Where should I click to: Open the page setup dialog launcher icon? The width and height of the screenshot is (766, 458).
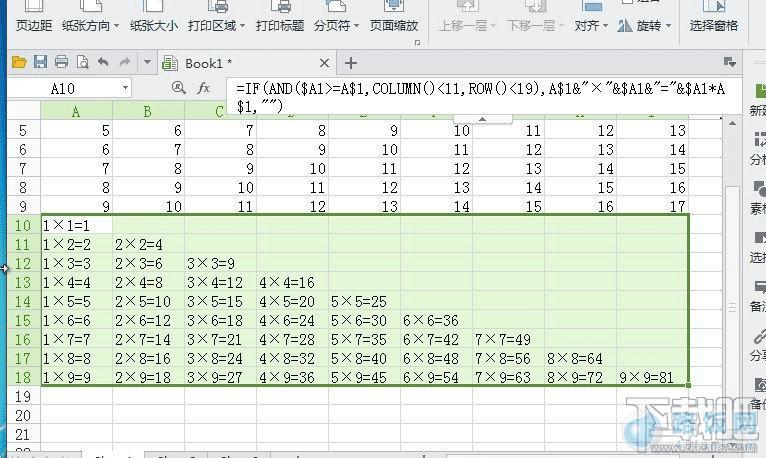417,43
